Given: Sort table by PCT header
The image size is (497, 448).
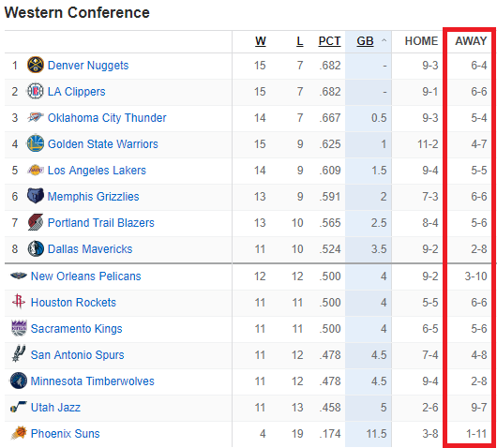Looking at the screenshot, I should (x=329, y=41).
